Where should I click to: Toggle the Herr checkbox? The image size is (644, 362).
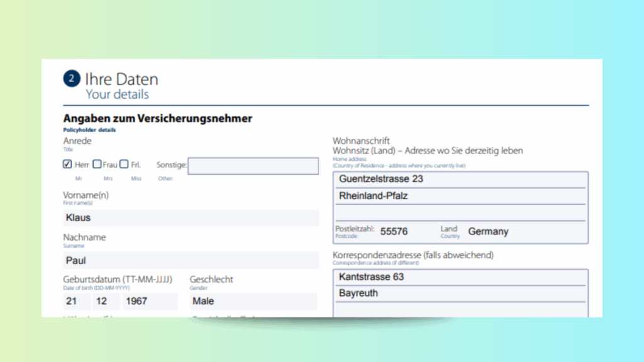[x=67, y=165]
